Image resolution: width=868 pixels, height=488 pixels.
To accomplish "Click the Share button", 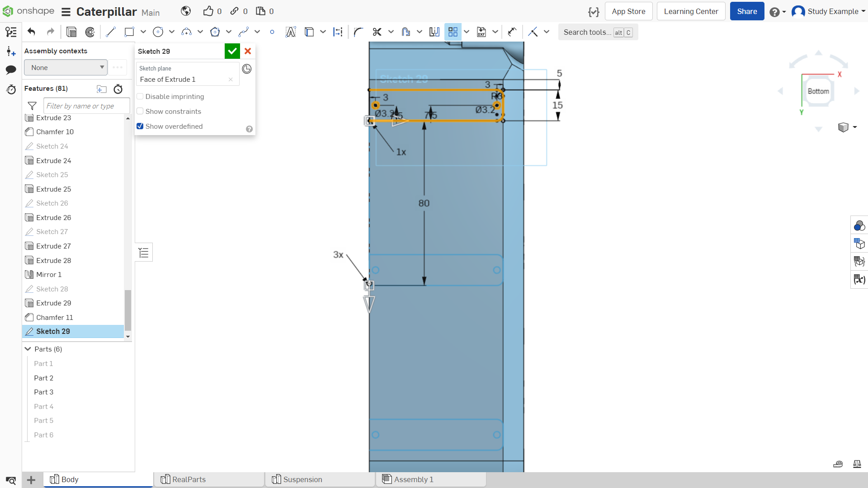I will (x=747, y=11).
